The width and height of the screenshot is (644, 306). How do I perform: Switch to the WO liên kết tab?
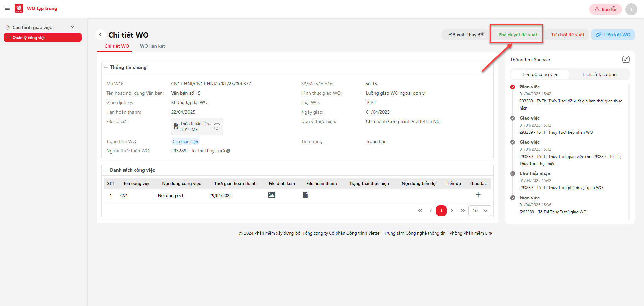pos(152,46)
